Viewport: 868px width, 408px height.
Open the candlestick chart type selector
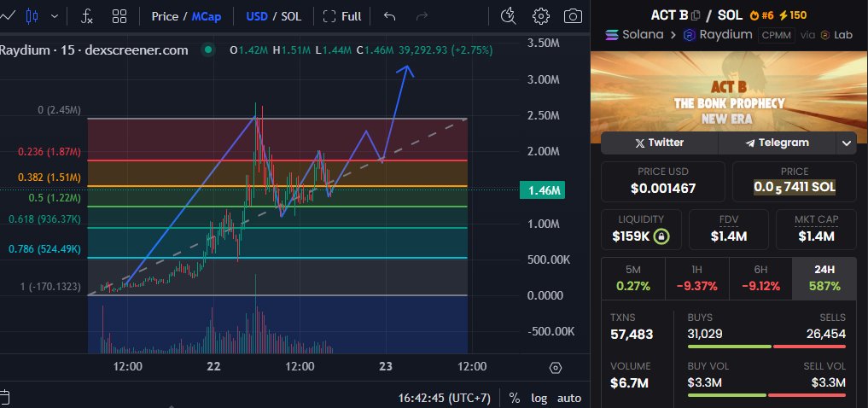pos(32,16)
